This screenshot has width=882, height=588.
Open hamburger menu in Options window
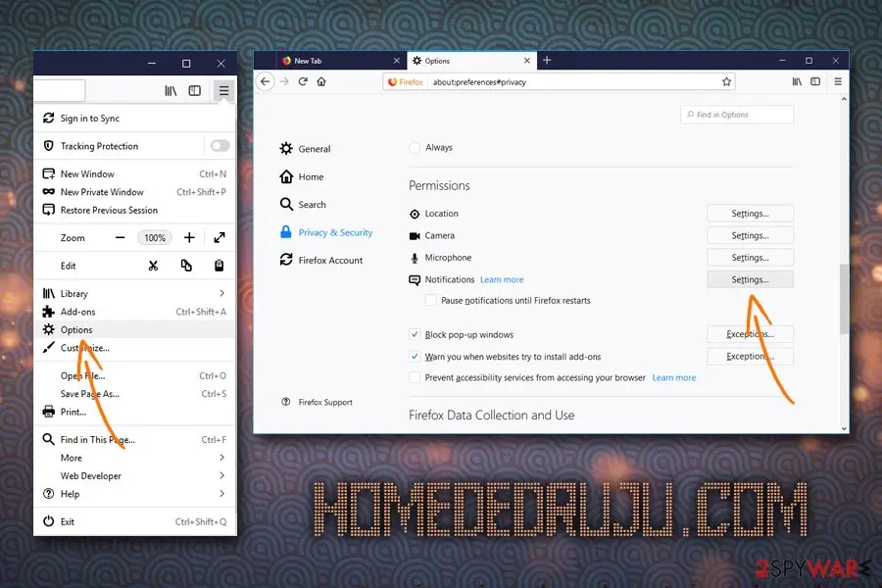click(838, 81)
